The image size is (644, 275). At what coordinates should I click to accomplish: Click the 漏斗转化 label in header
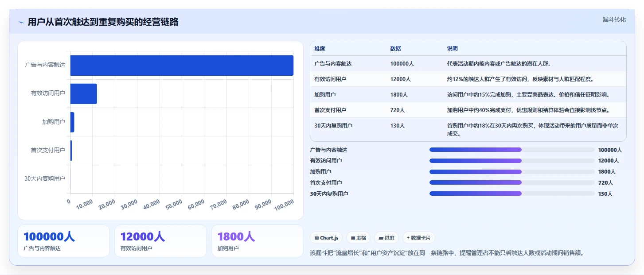(614, 19)
